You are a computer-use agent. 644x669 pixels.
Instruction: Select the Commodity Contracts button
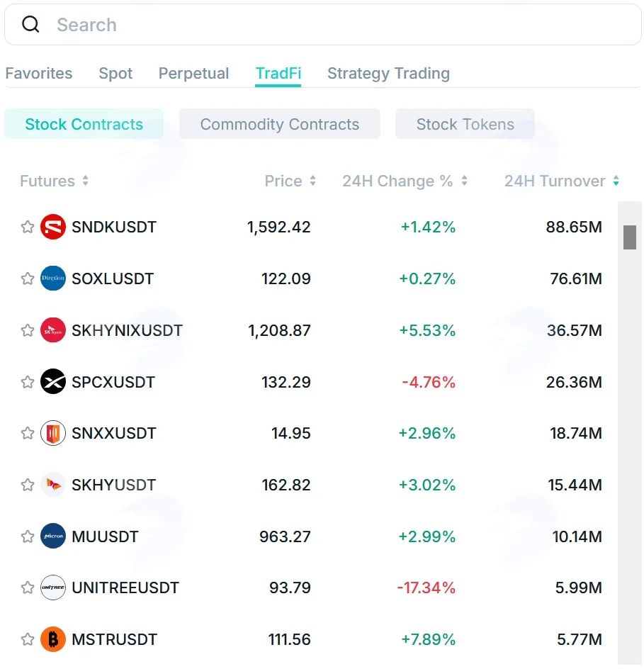(x=280, y=124)
